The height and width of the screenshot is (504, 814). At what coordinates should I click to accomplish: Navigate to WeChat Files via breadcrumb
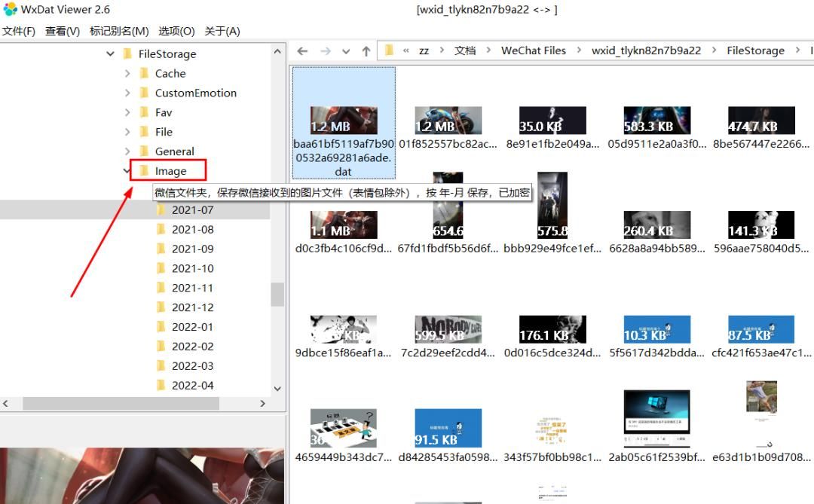pos(533,50)
